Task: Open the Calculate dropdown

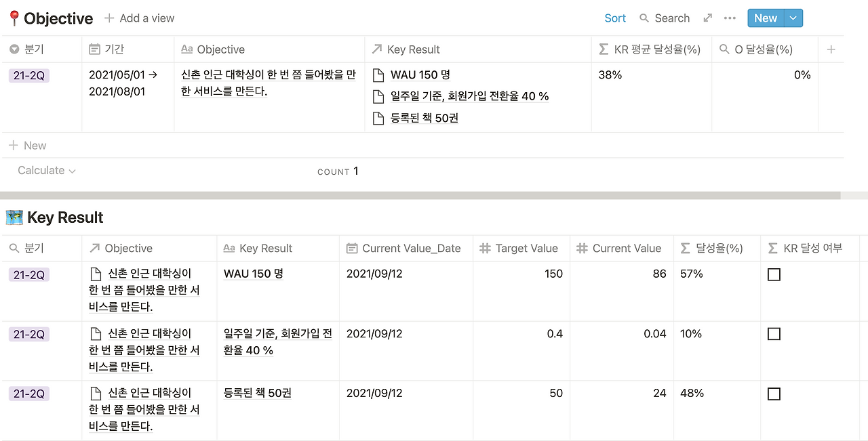Action: [x=46, y=171]
